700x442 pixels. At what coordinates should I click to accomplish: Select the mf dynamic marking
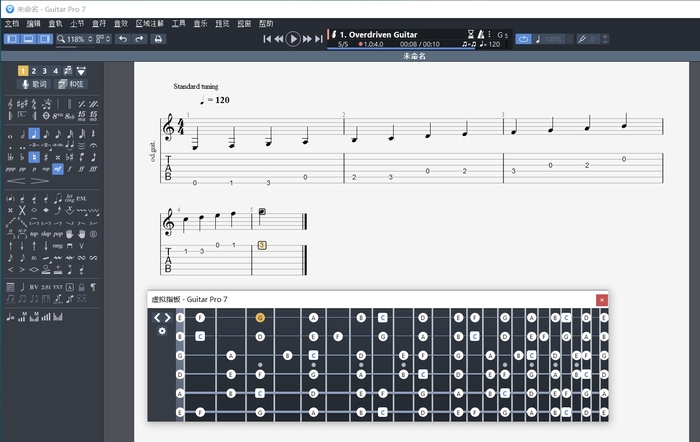click(58, 169)
